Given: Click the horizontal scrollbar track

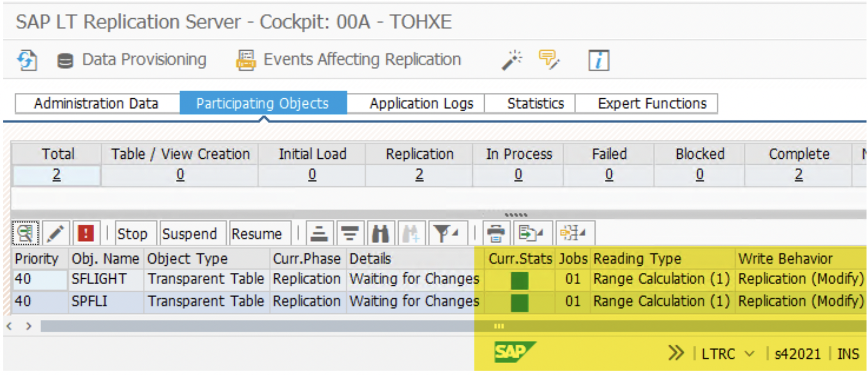Looking at the screenshot, I should [453, 326].
